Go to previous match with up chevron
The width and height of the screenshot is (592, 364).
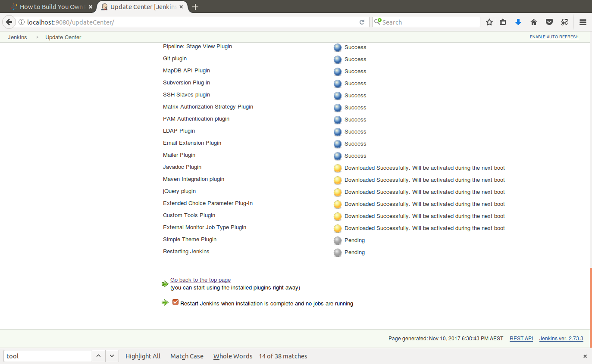pyautogui.click(x=99, y=356)
